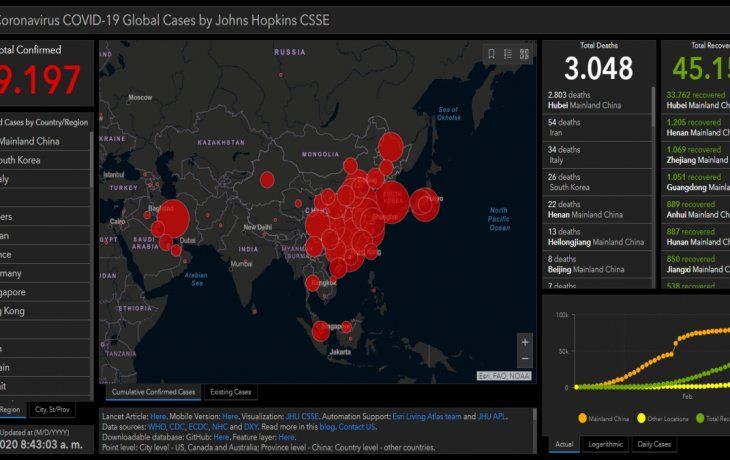Select the Daily Cases chart tab

(x=654, y=444)
